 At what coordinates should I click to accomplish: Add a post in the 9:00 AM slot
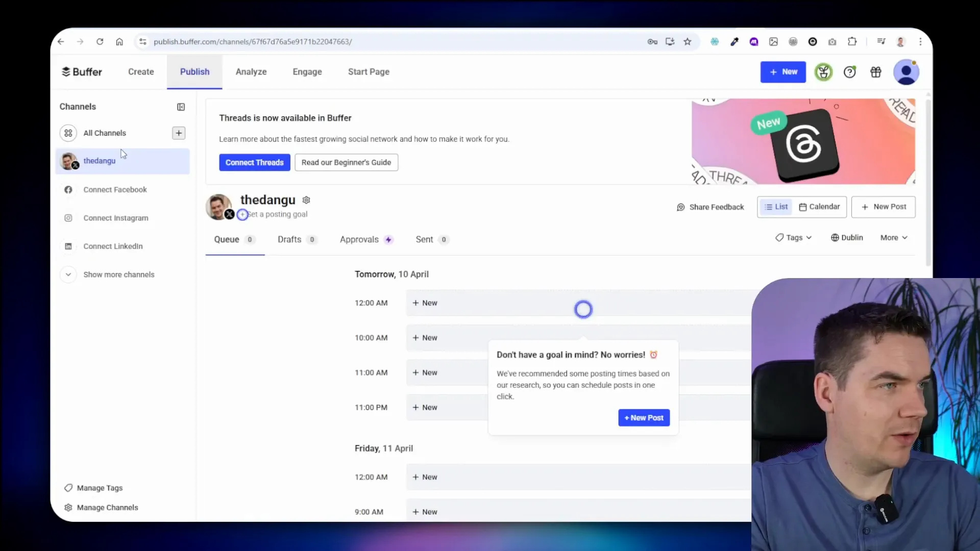point(578,511)
